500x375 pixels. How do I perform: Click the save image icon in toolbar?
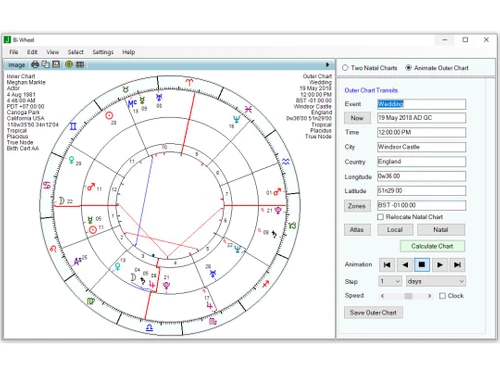click(56, 64)
